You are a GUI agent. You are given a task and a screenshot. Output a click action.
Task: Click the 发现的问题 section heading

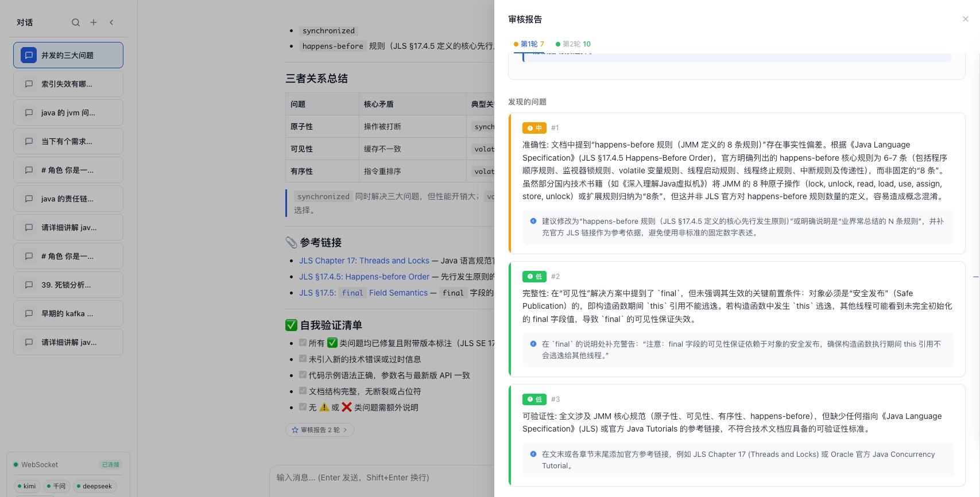tap(527, 102)
